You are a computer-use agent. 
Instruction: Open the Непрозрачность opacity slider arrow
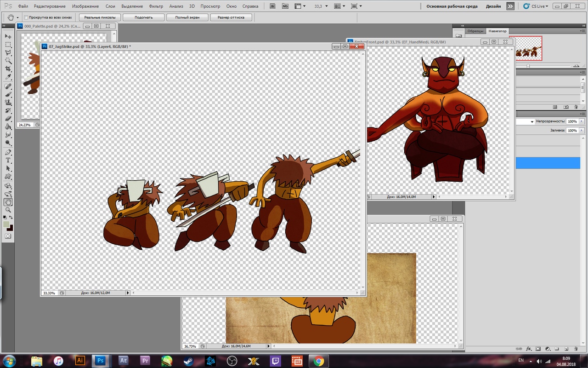point(581,121)
